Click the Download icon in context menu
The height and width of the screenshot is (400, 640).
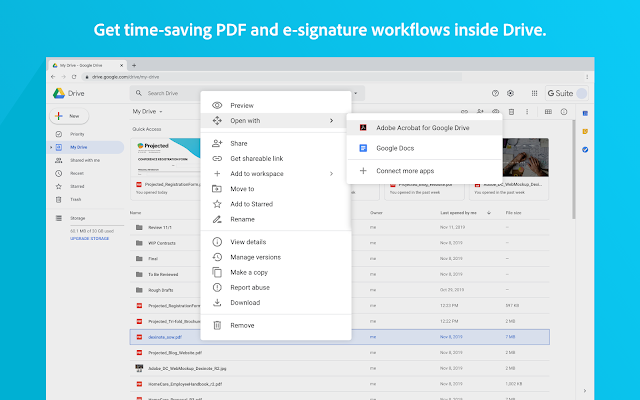point(217,303)
